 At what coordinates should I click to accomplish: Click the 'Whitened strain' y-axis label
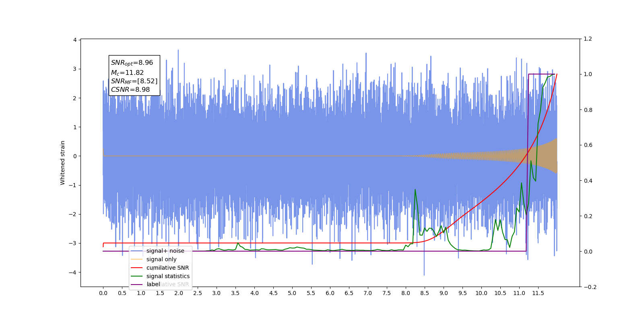tap(62, 163)
